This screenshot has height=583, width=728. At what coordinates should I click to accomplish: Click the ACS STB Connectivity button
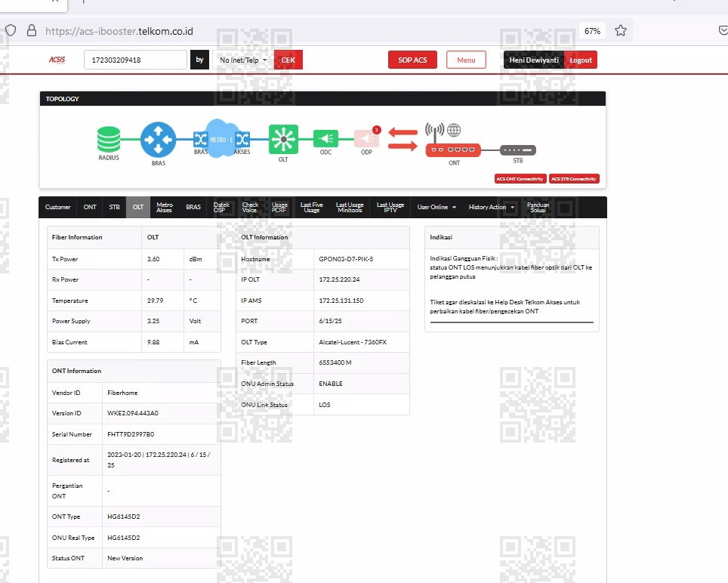pyautogui.click(x=574, y=179)
